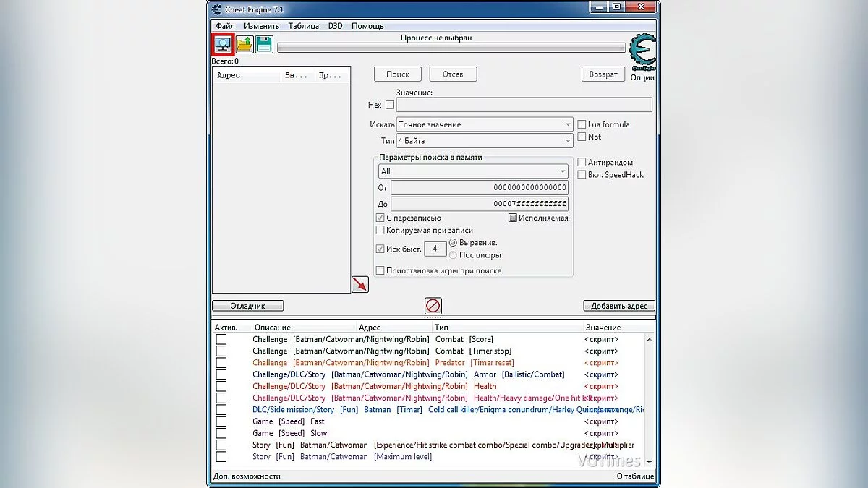Viewport: 868px width, 488px height.
Task: Open the process selection icon
Action: pos(223,44)
